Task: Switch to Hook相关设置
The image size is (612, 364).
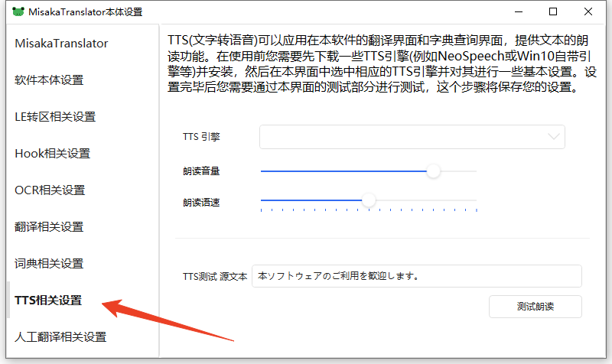Action: coord(52,154)
